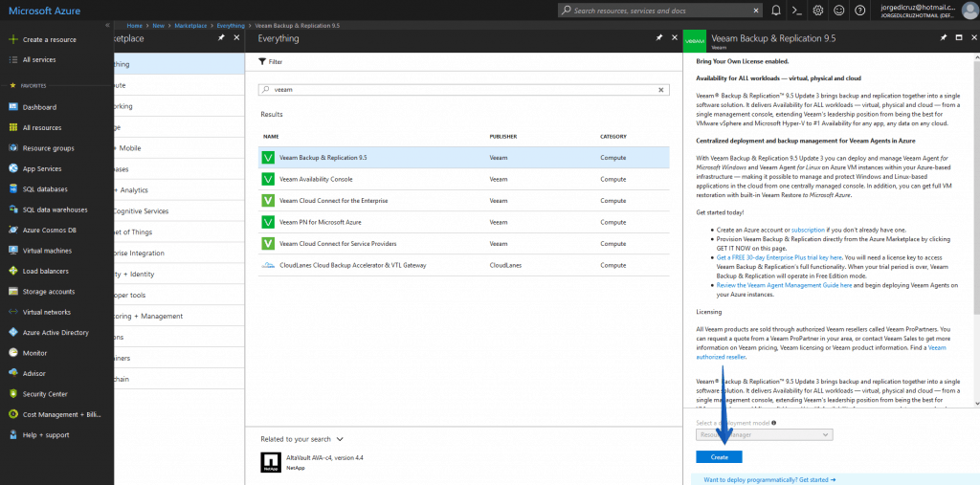This screenshot has height=485, width=980.
Task: Sort results by the CATEGORY column header
Action: (613, 136)
